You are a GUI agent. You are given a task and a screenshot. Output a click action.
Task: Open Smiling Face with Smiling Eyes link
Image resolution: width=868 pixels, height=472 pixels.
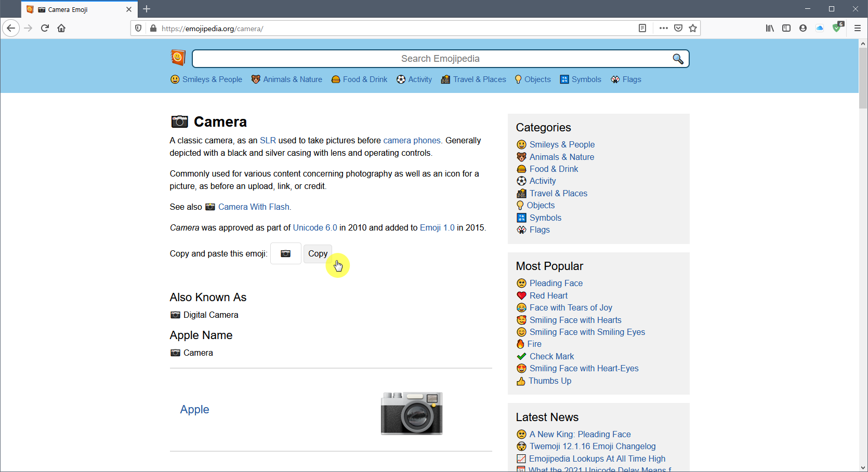coord(587,332)
